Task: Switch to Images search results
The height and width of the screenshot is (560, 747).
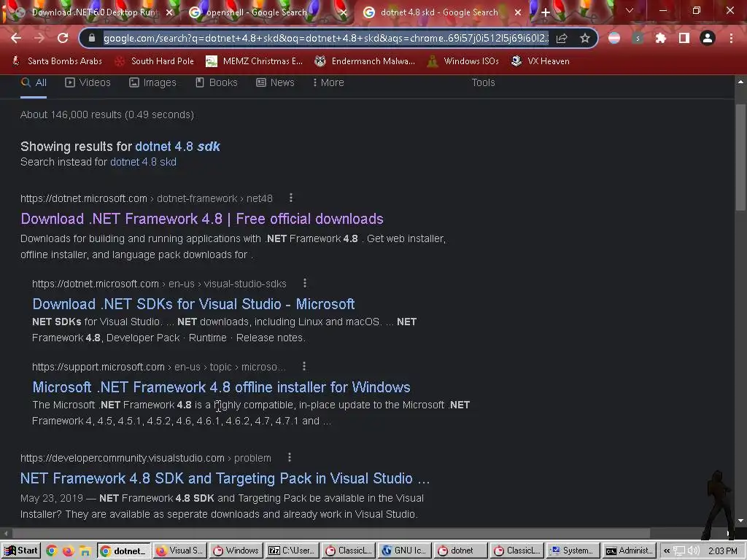Action: pos(152,83)
